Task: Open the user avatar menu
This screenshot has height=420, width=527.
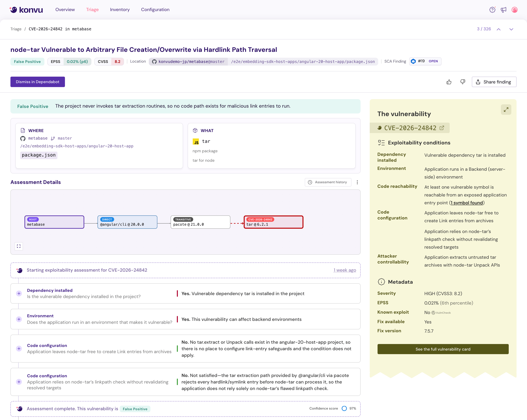Action: pyautogui.click(x=515, y=10)
